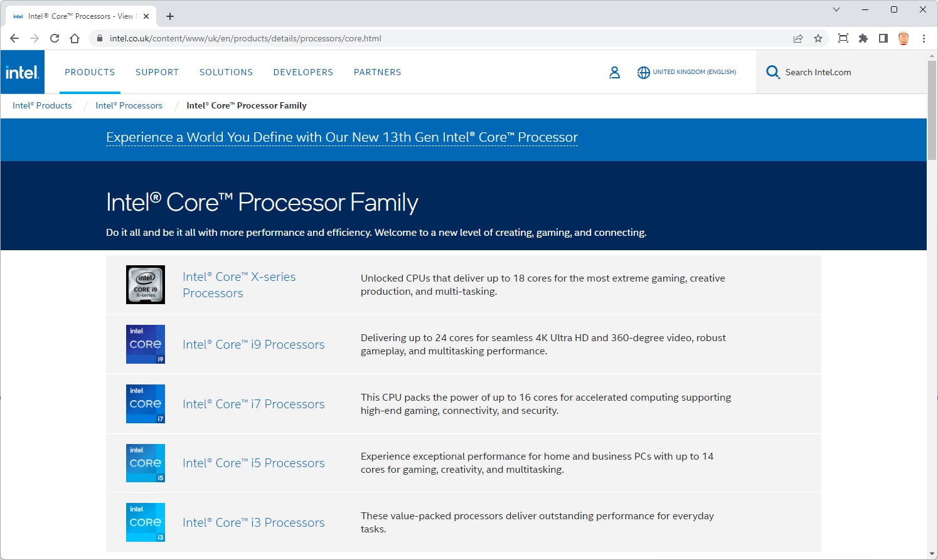Screen dimensions: 938x560
Task: Click the padlock site info icon
Action: (100, 38)
